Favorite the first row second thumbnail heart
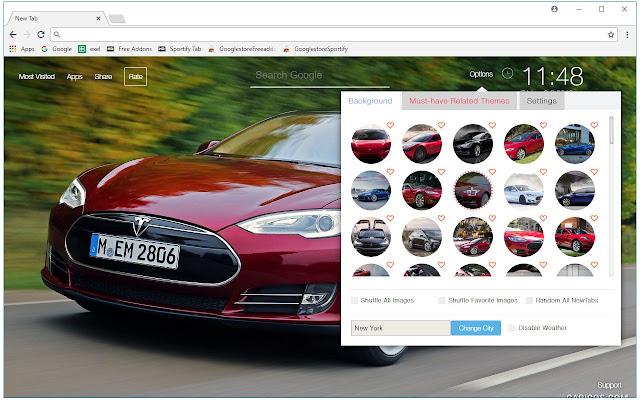640x400 pixels. pos(441,125)
